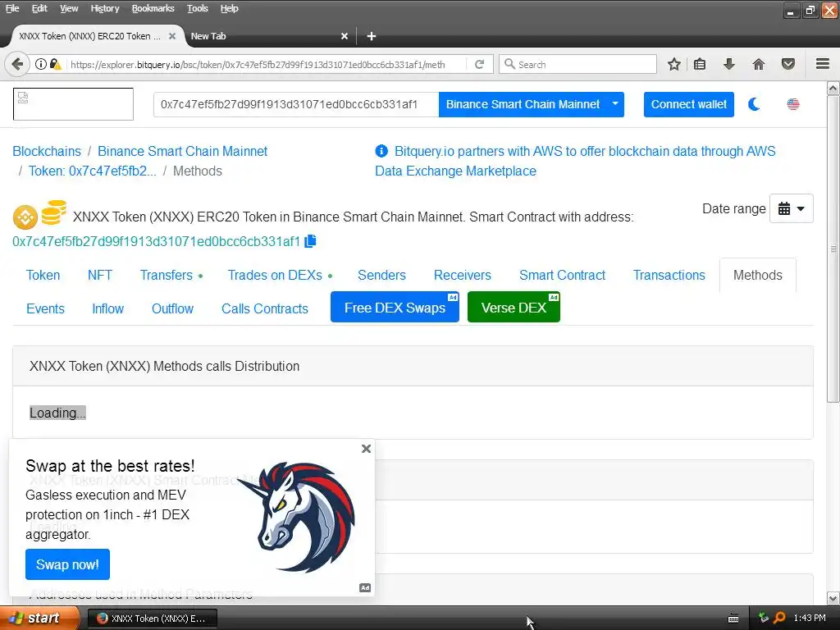Expand the Binance Smart Chain Mainnet dropdown arrow
Image resolution: width=840 pixels, height=630 pixels.
615,103
